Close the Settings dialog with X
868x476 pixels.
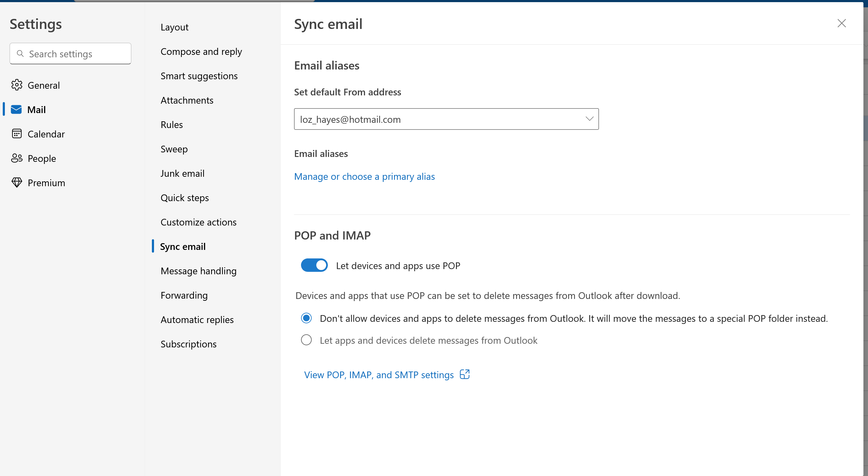[x=841, y=23]
